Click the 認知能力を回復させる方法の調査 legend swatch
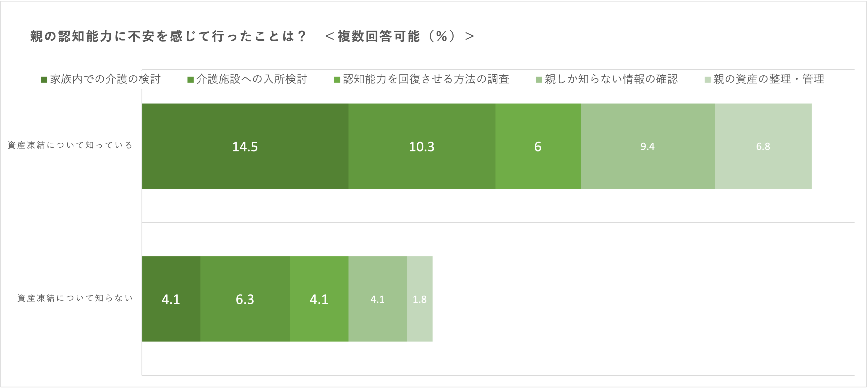This screenshot has width=868, height=389. coord(337,80)
